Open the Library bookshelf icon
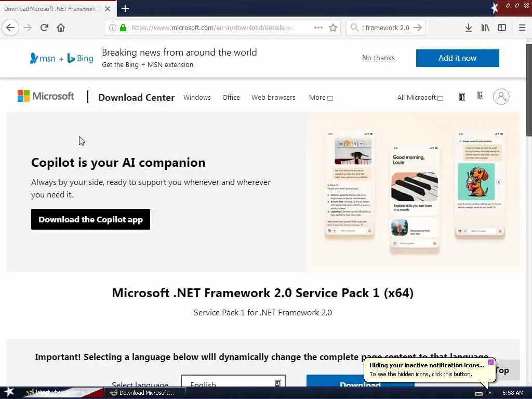This screenshot has width=532, height=399. click(485, 28)
